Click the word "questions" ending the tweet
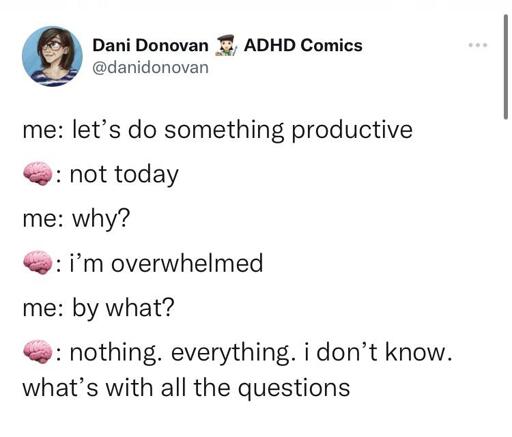This screenshot has width=512, height=437. (x=295, y=389)
